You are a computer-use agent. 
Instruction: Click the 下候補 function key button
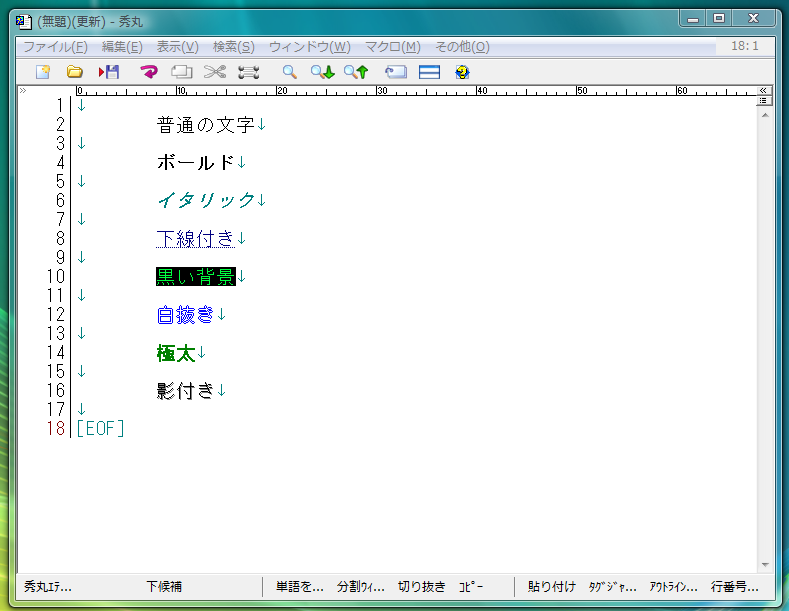click(x=164, y=586)
